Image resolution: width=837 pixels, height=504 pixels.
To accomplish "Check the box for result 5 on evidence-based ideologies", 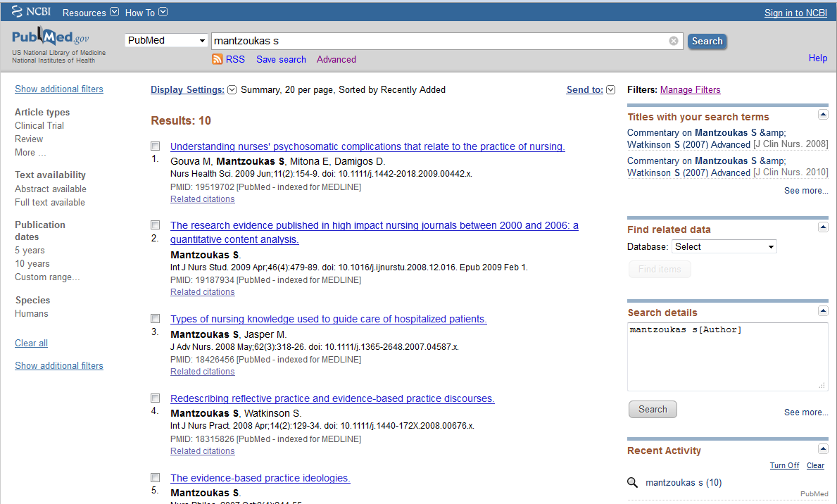I will click(x=156, y=478).
